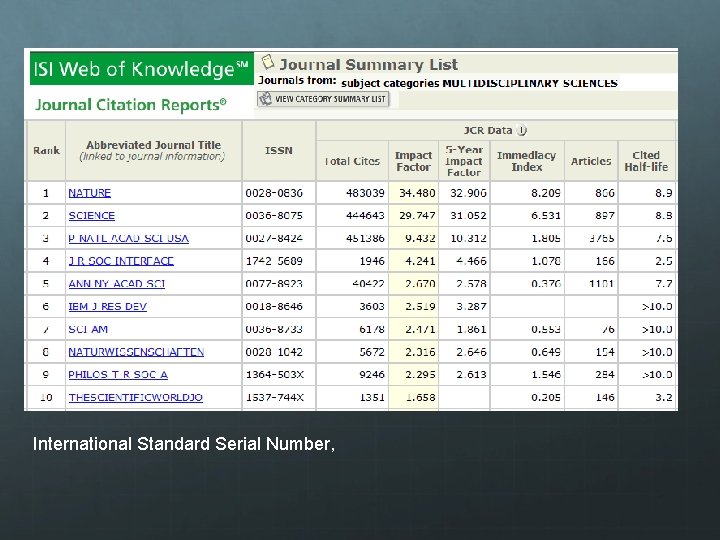Click 5-year impact factor 32.906
Viewport: 720px width, 540px height.
(x=468, y=193)
